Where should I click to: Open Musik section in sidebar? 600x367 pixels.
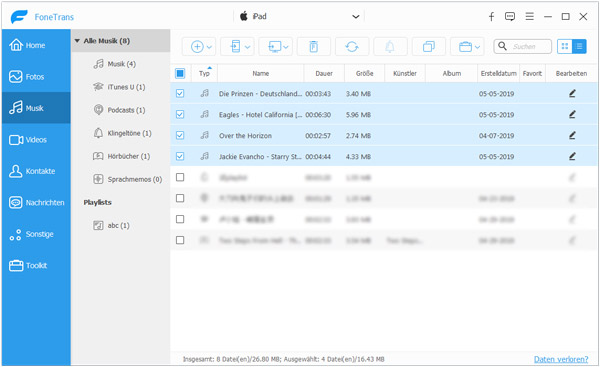coord(36,108)
